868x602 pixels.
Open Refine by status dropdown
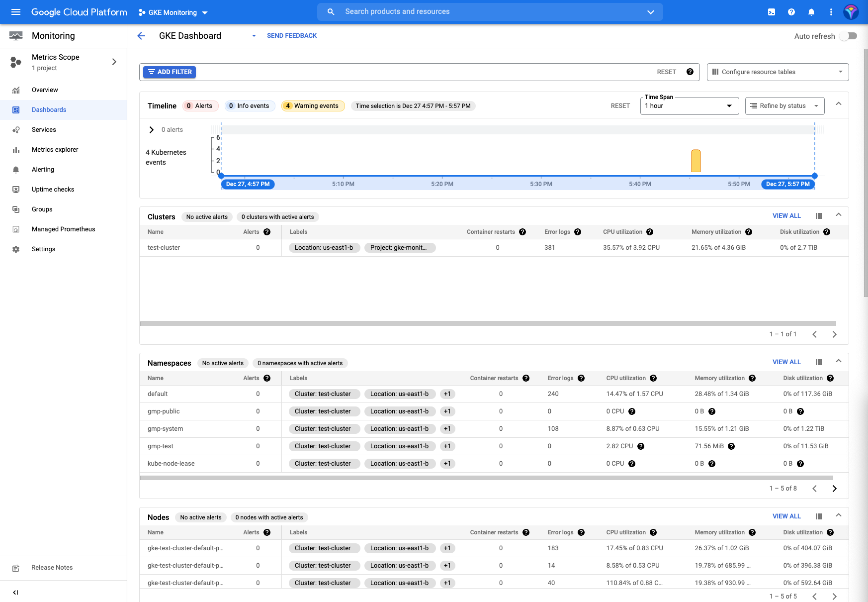tap(784, 106)
